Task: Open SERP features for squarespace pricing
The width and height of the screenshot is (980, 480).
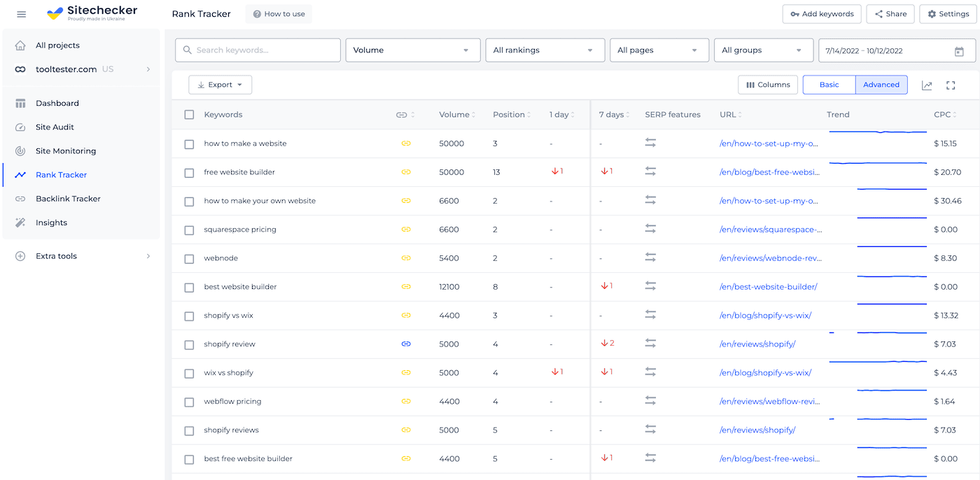Action: click(650, 229)
